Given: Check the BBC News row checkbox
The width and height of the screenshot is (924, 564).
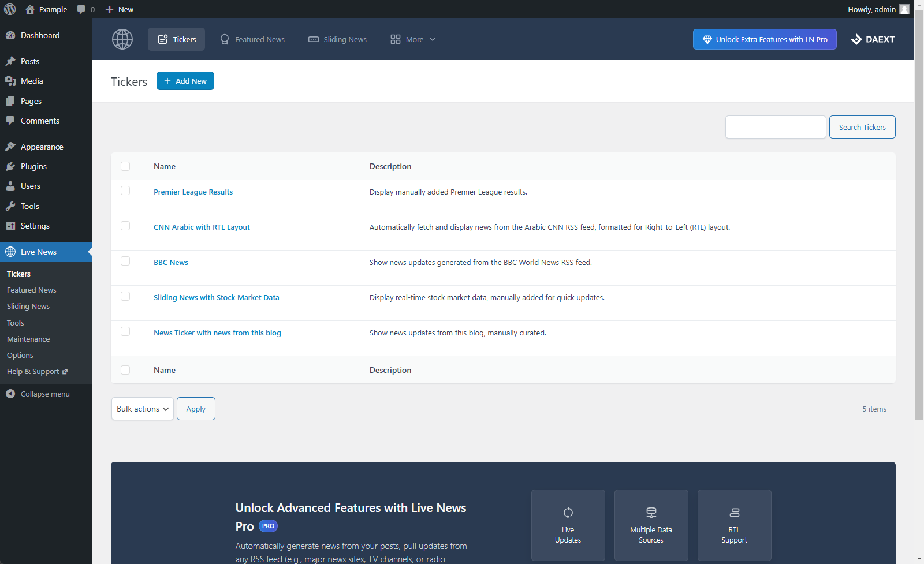Looking at the screenshot, I should [x=125, y=261].
